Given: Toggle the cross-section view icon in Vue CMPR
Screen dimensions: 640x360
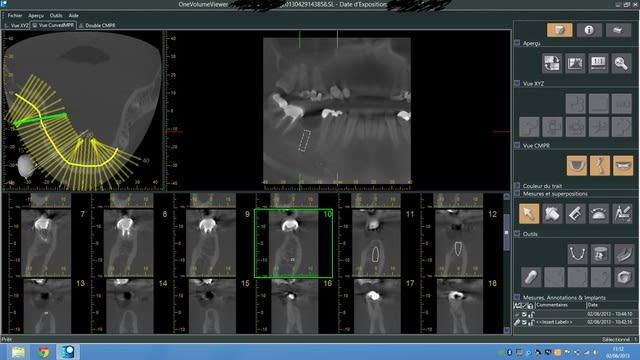Looking at the screenshot, I should pyautogui.click(x=600, y=166).
